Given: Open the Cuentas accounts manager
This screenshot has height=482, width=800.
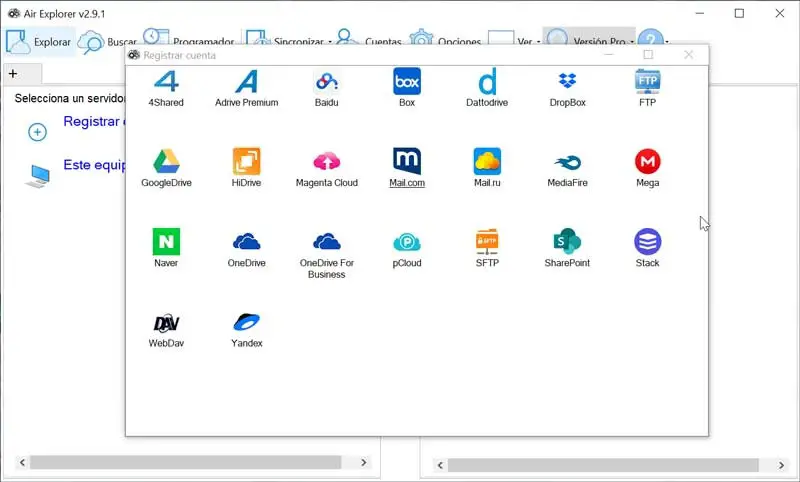Looking at the screenshot, I should point(369,38).
